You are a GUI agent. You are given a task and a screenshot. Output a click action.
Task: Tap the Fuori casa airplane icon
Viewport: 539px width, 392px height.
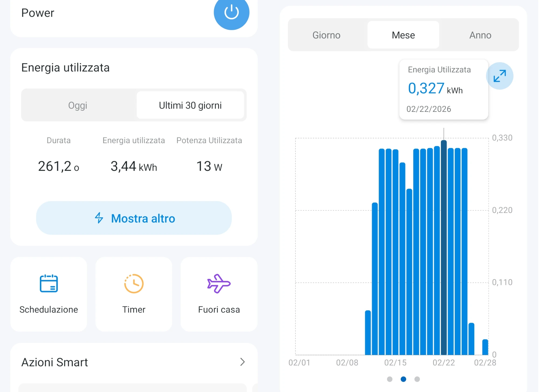[219, 284]
